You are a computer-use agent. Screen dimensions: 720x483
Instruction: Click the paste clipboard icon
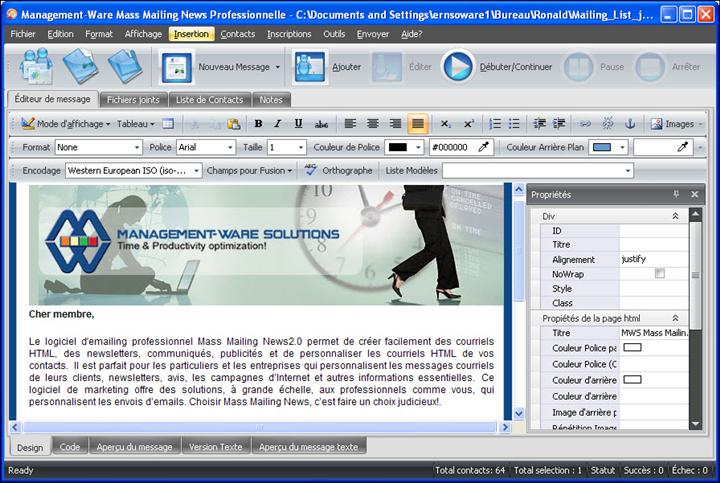[234, 124]
